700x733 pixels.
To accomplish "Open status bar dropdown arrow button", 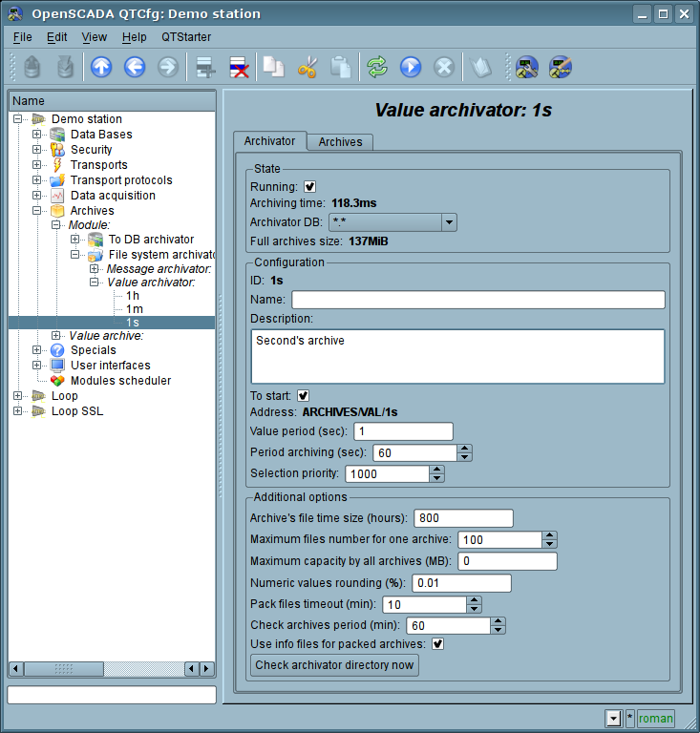I will tap(613, 718).
